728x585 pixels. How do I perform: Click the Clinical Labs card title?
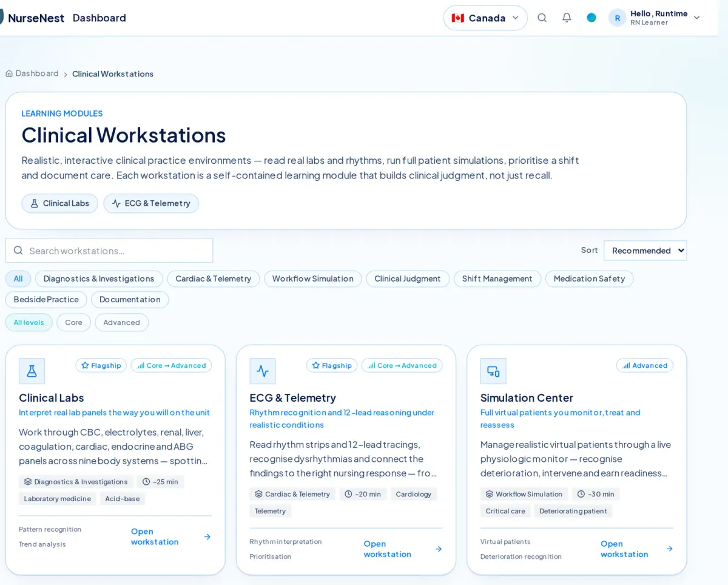(x=52, y=397)
